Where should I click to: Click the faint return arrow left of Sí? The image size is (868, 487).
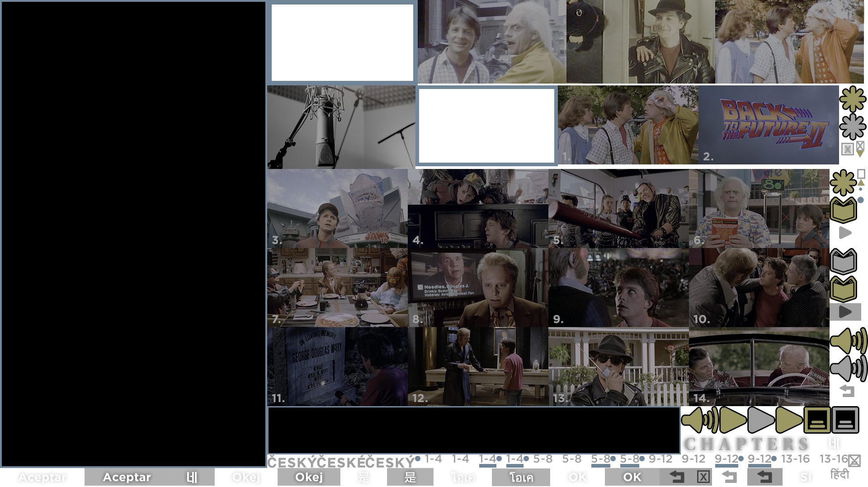click(729, 477)
